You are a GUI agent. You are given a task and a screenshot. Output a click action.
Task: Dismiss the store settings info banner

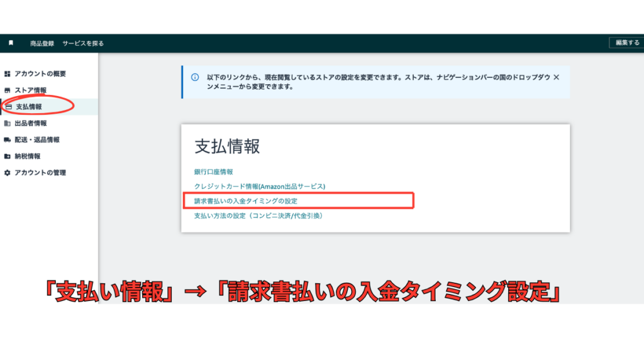(x=556, y=77)
